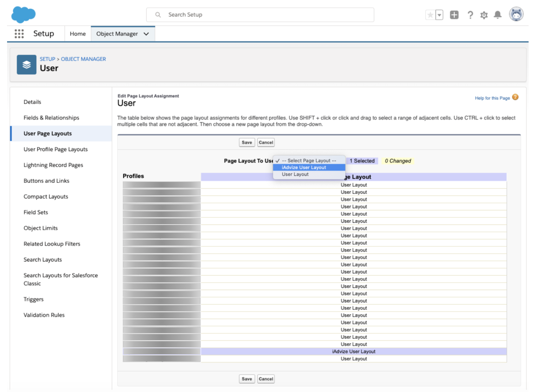This screenshot has width=536, height=392.
Task: Click the search magnifier icon
Action: [x=158, y=15]
